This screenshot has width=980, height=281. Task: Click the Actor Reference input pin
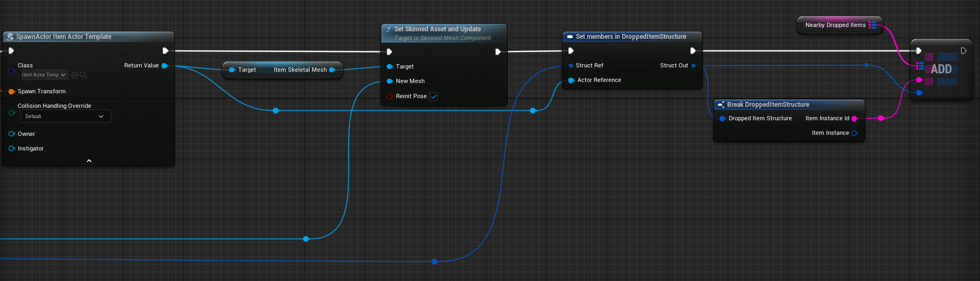571,80
